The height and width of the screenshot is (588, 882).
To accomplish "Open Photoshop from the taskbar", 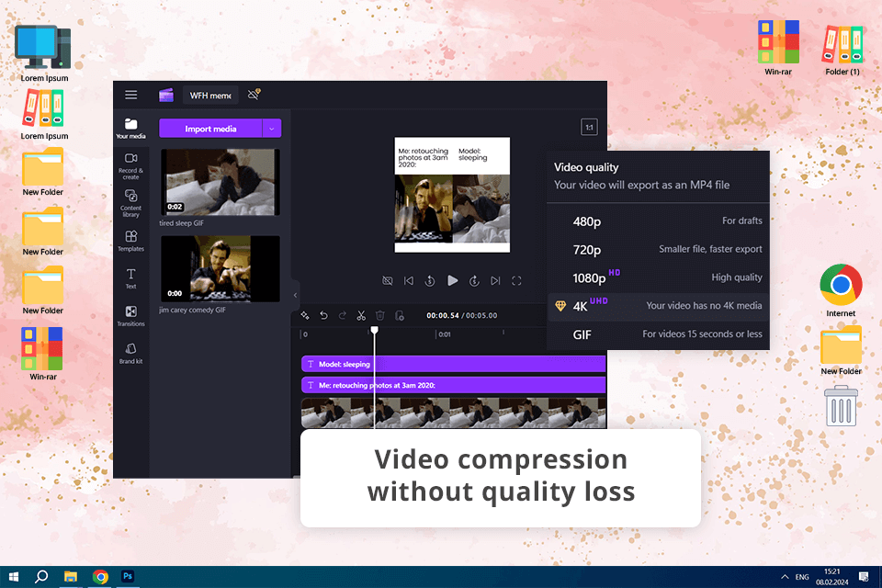I will (x=128, y=576).
